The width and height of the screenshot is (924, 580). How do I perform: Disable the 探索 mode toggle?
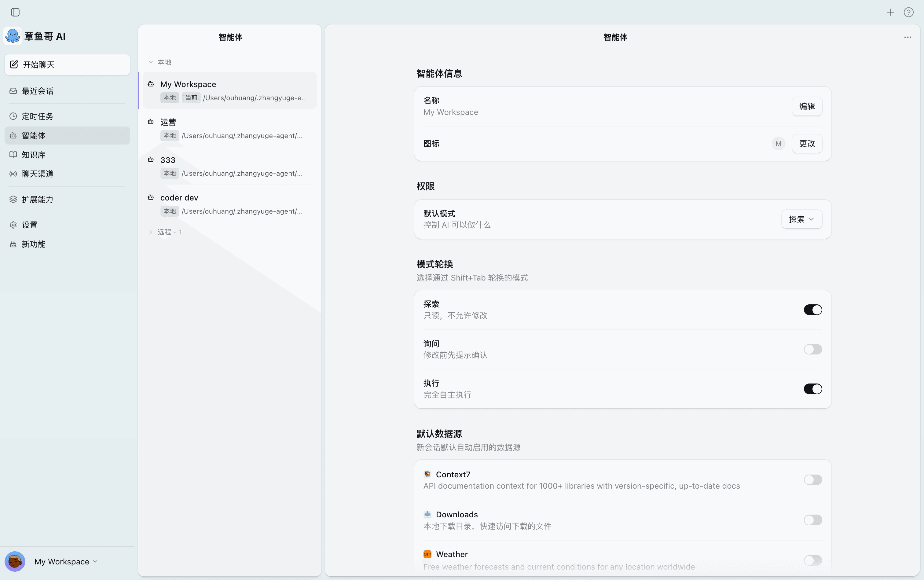point(813,310)
